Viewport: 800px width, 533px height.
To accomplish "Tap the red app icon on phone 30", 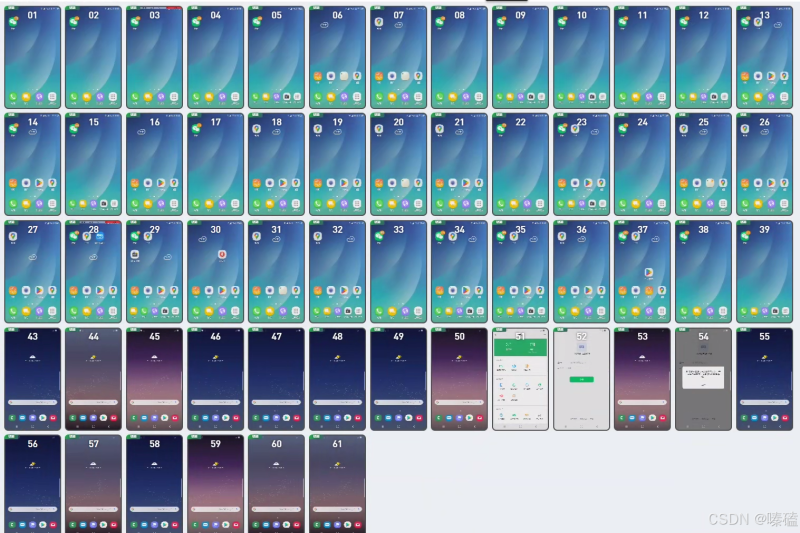I will click(x=222, y=254).
